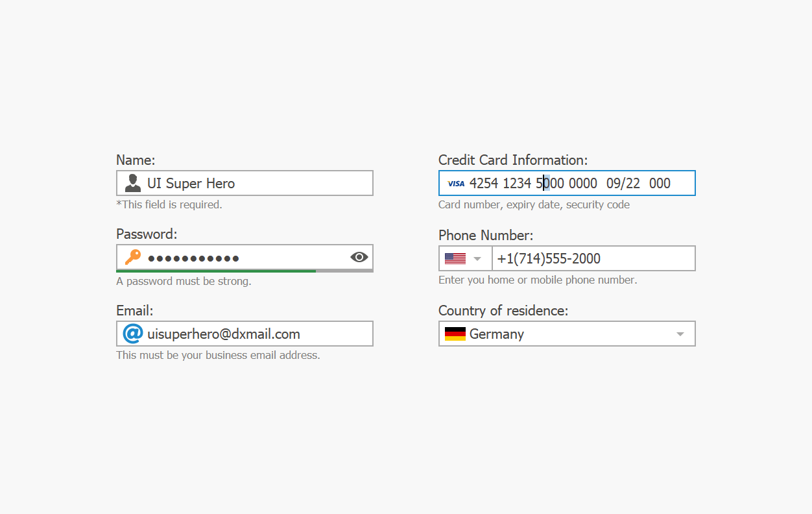Click the US flag icon
This screenshot has width=812, height=514.
pyautogui.click(x=455, y=258)
